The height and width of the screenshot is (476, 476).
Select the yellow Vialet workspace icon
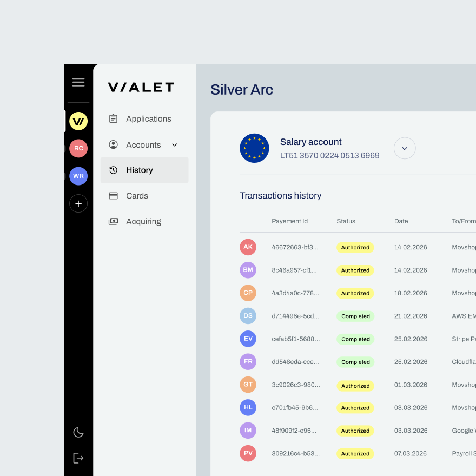tap(78, 121)
